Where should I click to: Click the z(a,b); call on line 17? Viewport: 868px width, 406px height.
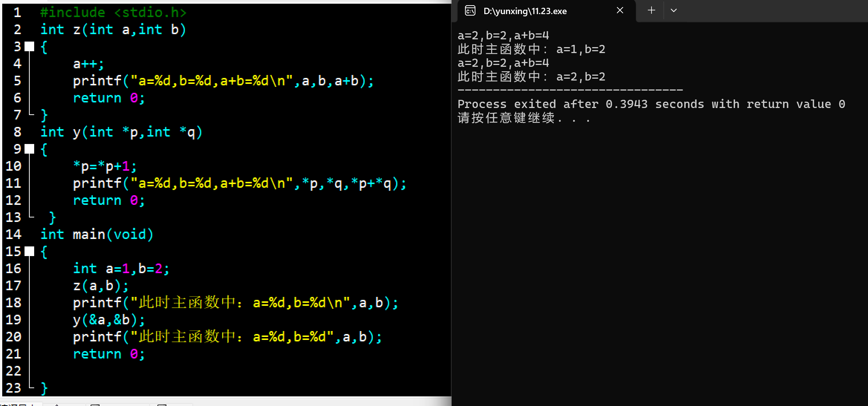100,286
